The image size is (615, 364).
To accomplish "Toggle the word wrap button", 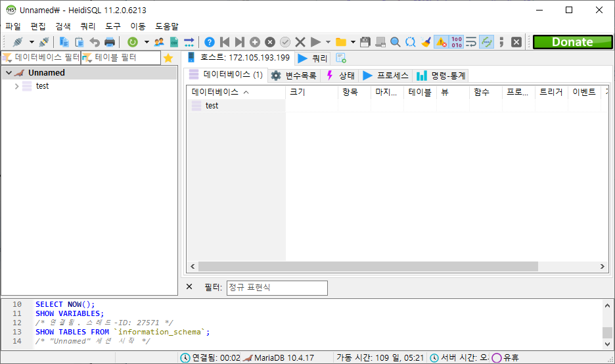I will pyautogui.click(x=471, y=42).
